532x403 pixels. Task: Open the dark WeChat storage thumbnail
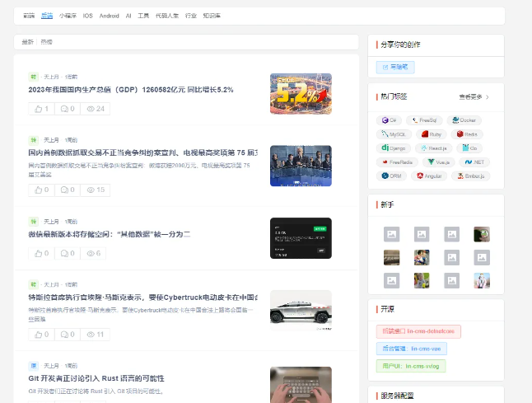pyautogui.click(x=301, y=238)
